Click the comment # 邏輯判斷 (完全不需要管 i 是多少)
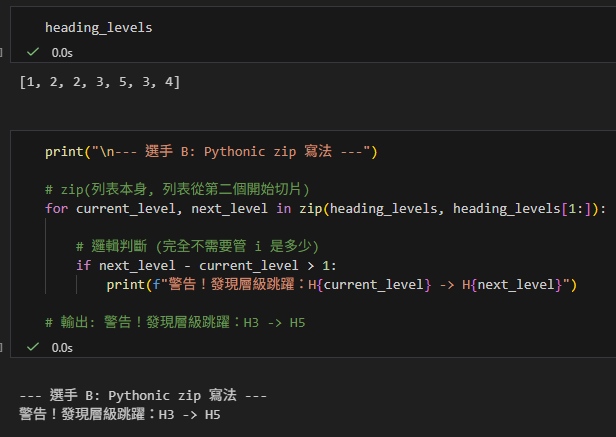The height and width of the screenshot is (437, 616). pos(197,246)
